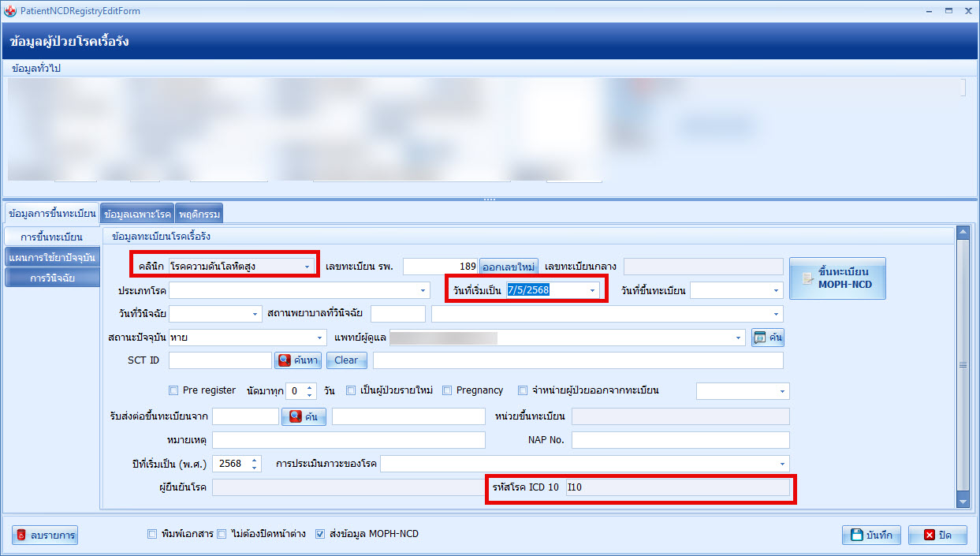Click the SCT ID input field
980x556 pixels.
click(x=220, y=360)
